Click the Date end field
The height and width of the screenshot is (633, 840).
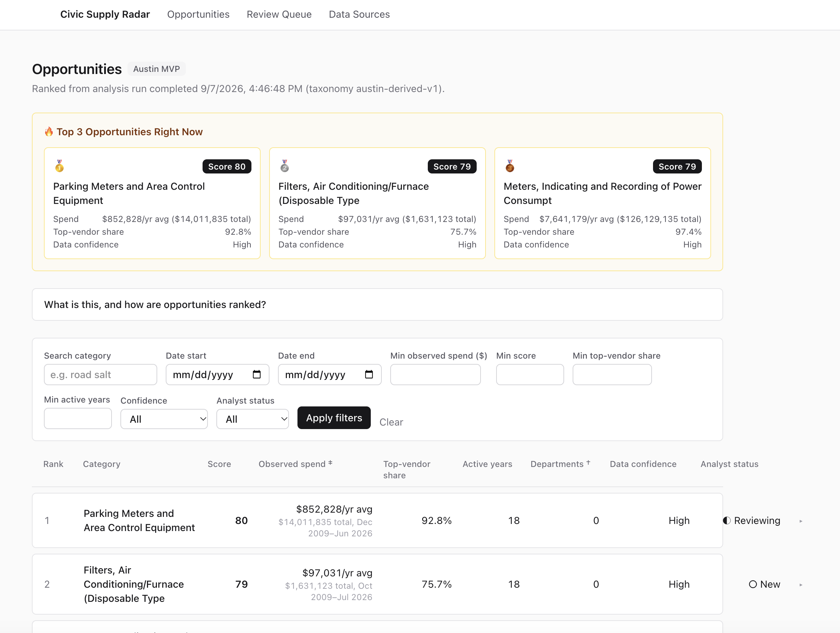[330, 375]
